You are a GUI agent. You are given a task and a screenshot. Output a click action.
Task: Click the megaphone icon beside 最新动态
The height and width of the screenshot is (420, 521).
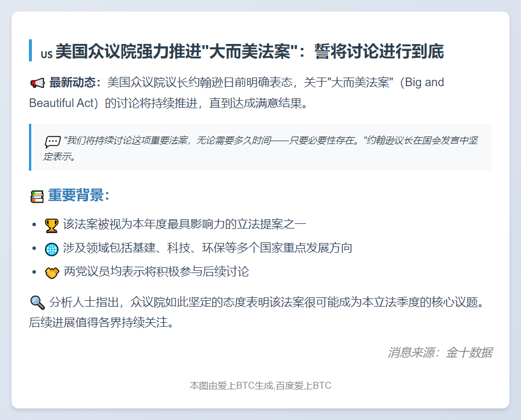(x=37, y=83)
